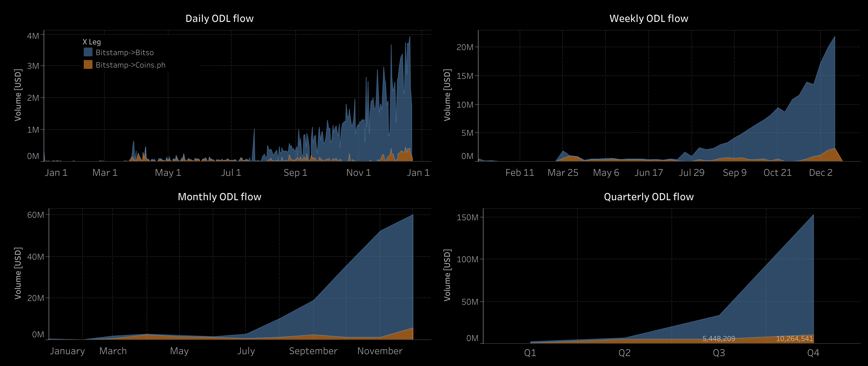Image resolution: width=868 pixels, height=366 pixels.
Task: Click the Monthly ODL flow chart title
Action: (219, 197)
